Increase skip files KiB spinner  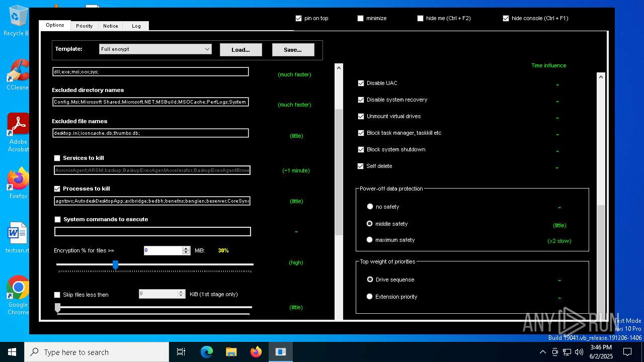(x=182, y=292)
